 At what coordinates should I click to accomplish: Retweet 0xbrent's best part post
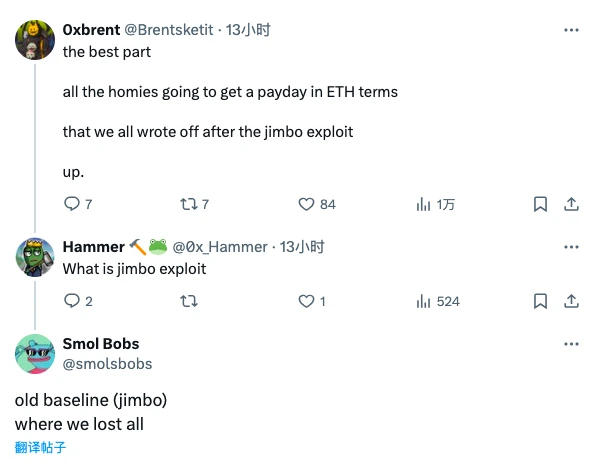[x=194, y=204]
